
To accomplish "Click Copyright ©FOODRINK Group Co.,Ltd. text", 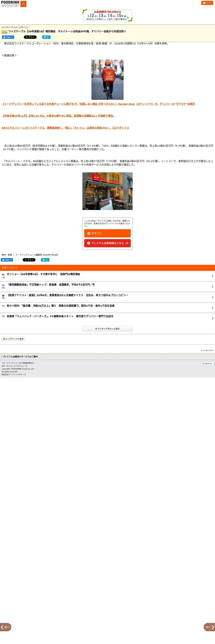I will pos(18,369).
